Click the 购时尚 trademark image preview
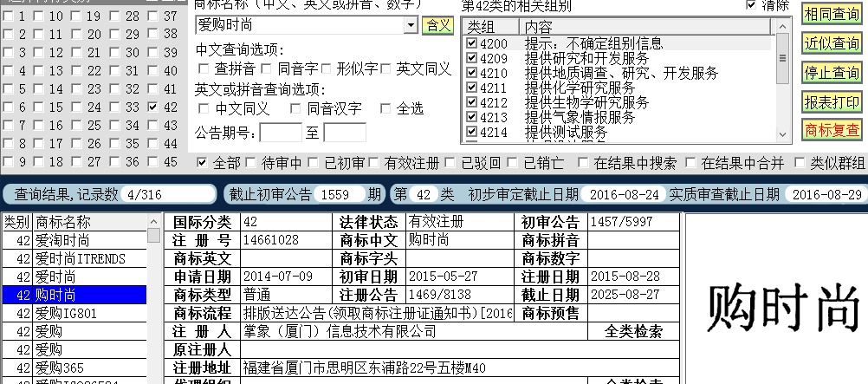 pyautogui.click(x=784, y=307)
